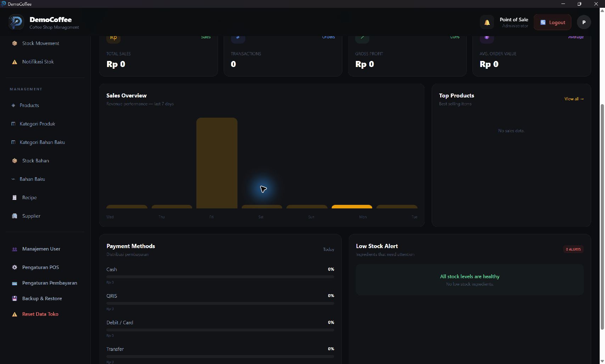The width and height of the screenshot is (605, 364).
Task: Click the Products diamond icon
Action: point(13,105)
